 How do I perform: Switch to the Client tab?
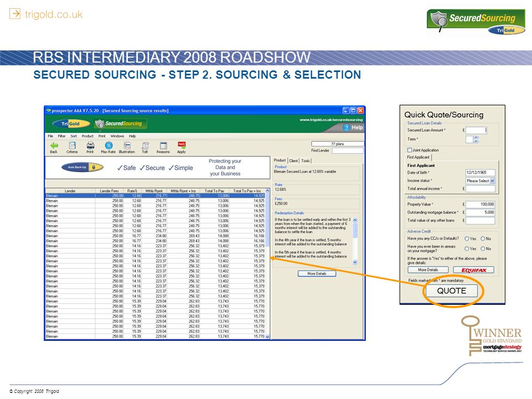[x=294, y=161]
